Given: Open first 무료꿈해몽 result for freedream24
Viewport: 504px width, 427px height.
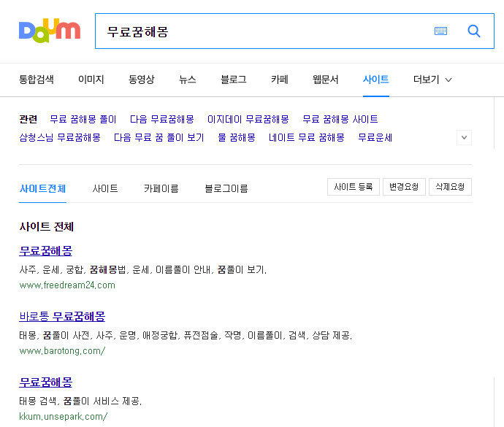Looking at the screenshot, I should point(45,250).
